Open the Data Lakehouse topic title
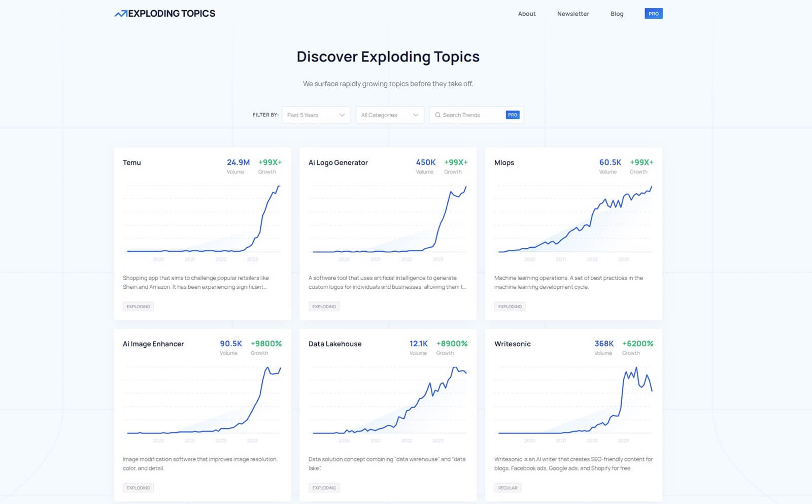 335,344
